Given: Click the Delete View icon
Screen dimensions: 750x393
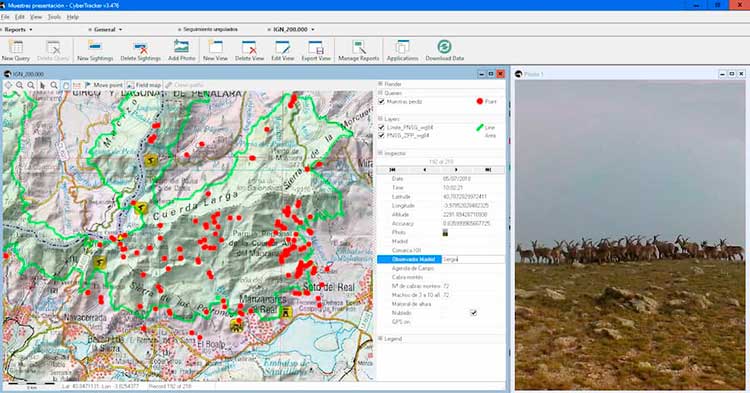Looking at the screenshot, I should click(249, 47).
